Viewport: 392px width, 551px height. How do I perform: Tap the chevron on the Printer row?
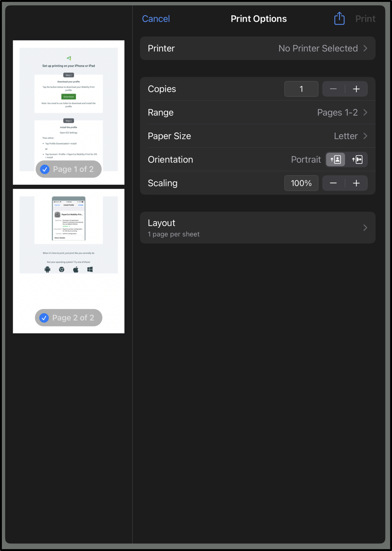click(365, 48)
